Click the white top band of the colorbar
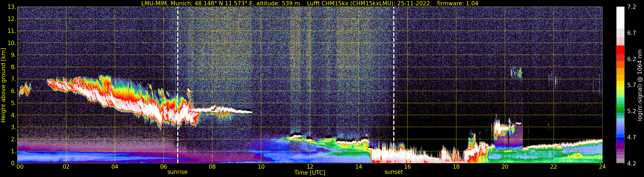The width and height of the screenshot is (644, 177). (620, 18)
